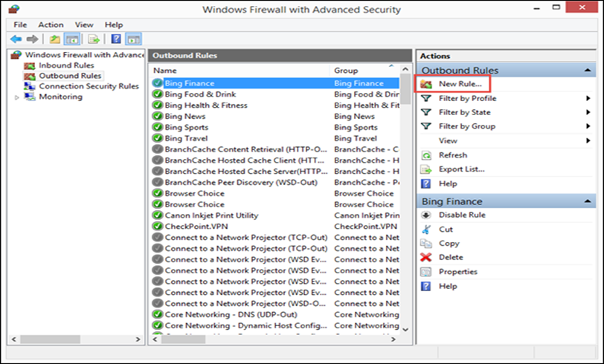This screenshot has height=364, width=604.
Task: Select Outbound Rules in the tree
Action: (70, 76)
